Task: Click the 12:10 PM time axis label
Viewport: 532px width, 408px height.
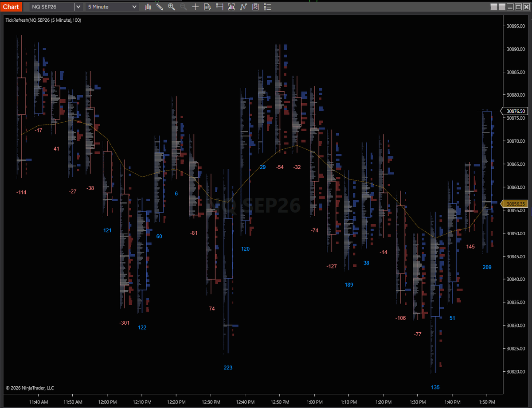Action: [141, 402]
